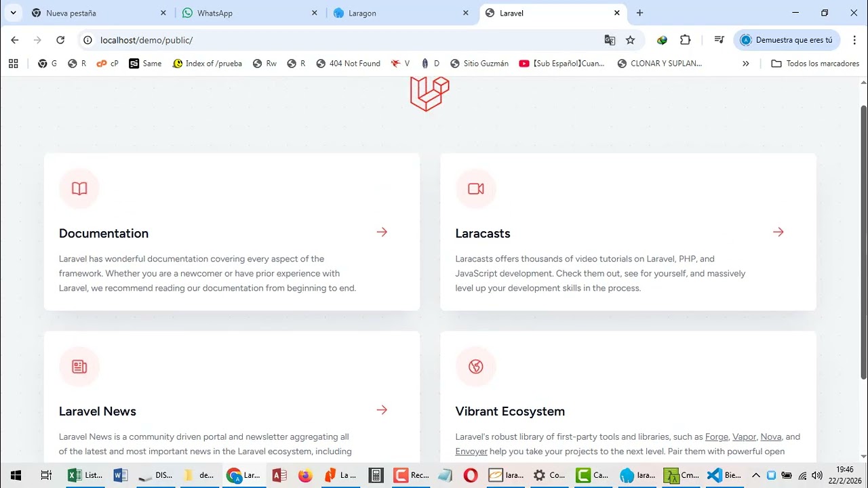
Task: Click the page vertical scrollbar thumb
Action: pos(863,242)
